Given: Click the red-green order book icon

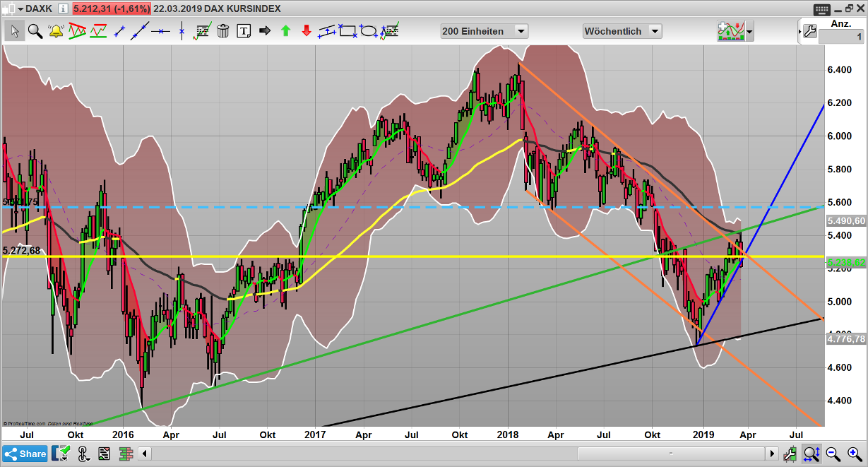Looking at the screenshot, I should 126,454.
